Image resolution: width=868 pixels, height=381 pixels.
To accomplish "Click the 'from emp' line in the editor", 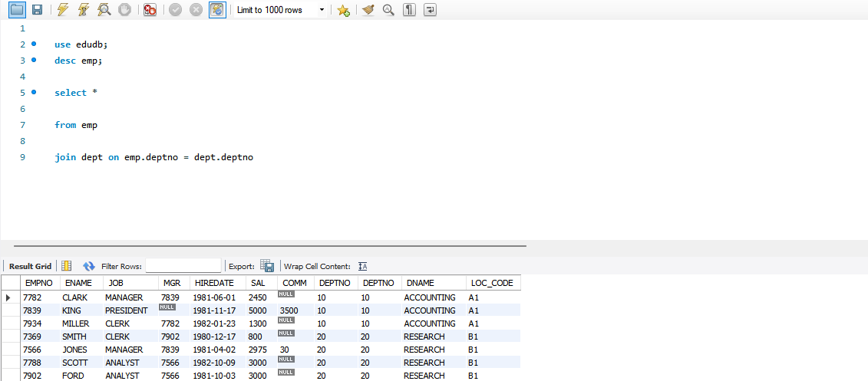I will (76, 125).
